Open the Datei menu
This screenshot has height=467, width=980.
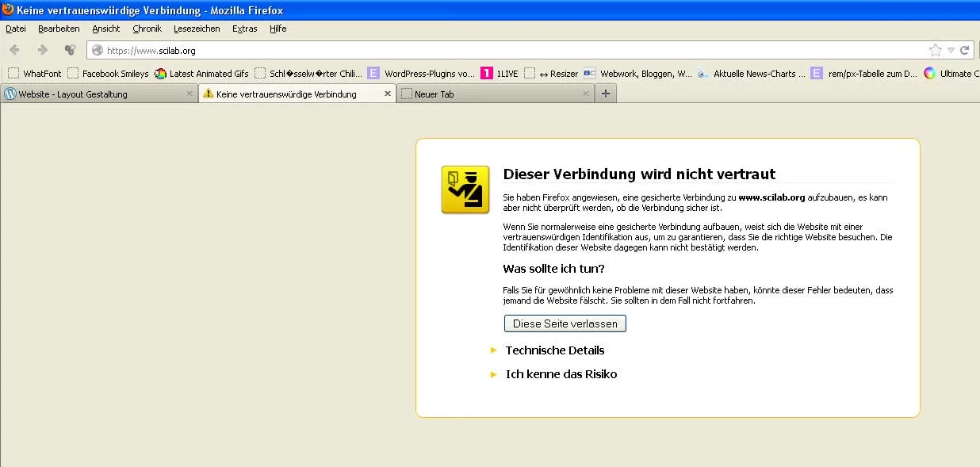click(16, 29)
